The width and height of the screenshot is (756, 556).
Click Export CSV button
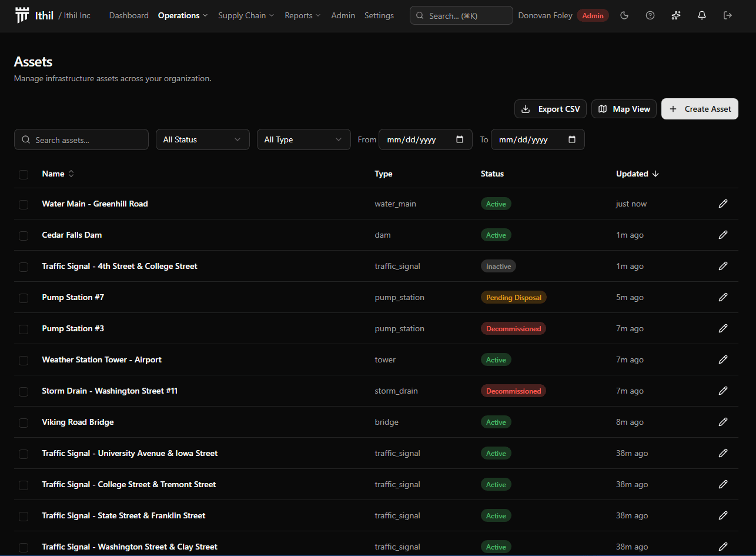click(550, 109)
